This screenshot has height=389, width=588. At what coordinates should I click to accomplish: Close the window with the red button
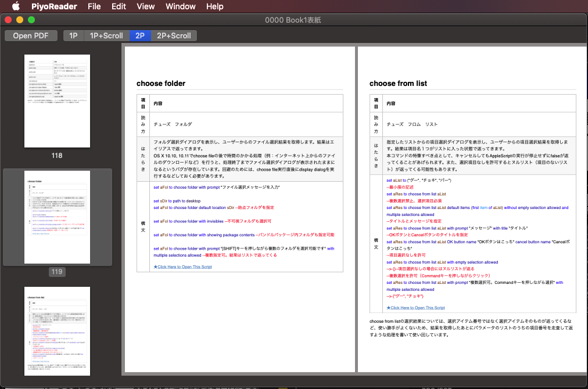(x=9, y=20)
